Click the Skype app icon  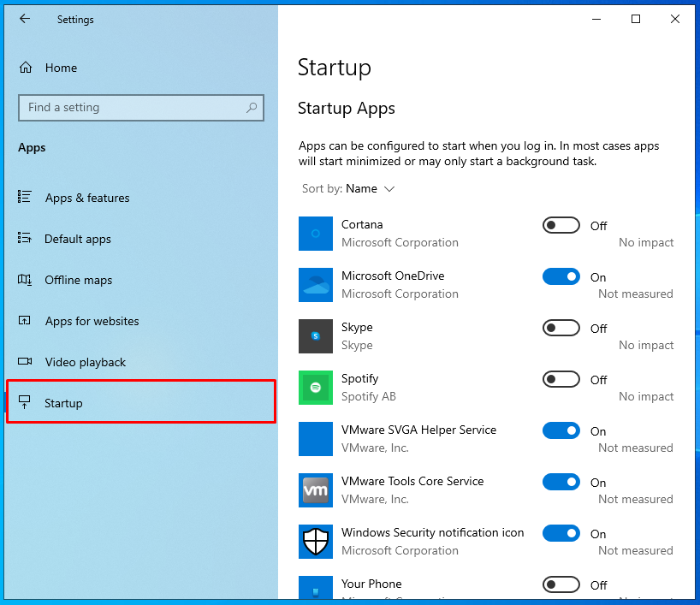click(316, 336)
